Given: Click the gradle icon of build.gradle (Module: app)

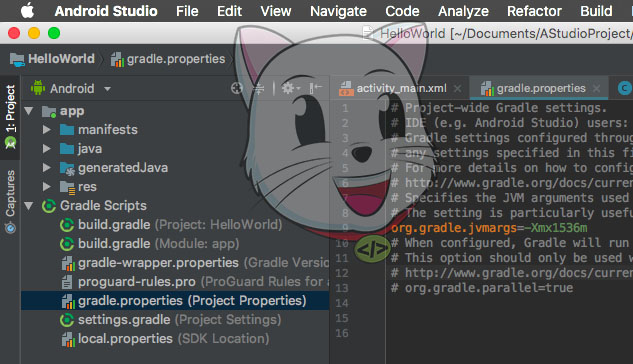Looking at the screenshot, I should pos(67,244).
